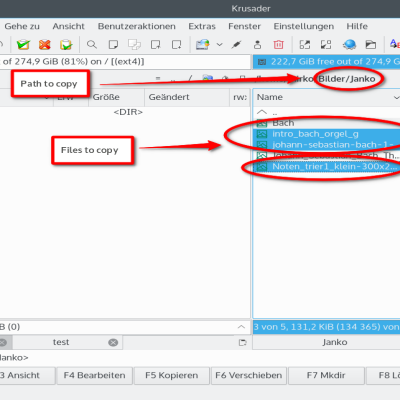Click the green checkmark Select All icon
The width and height of the screenshot is (400, 400).
(23, 44)
